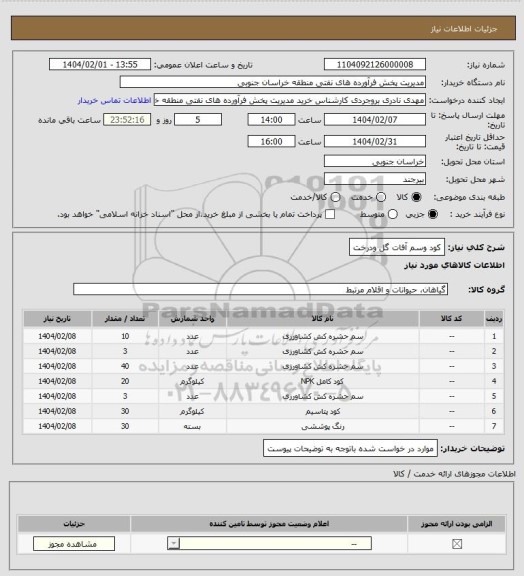
Task: Click the validity time field 16:00
Action: pos(272,141)
